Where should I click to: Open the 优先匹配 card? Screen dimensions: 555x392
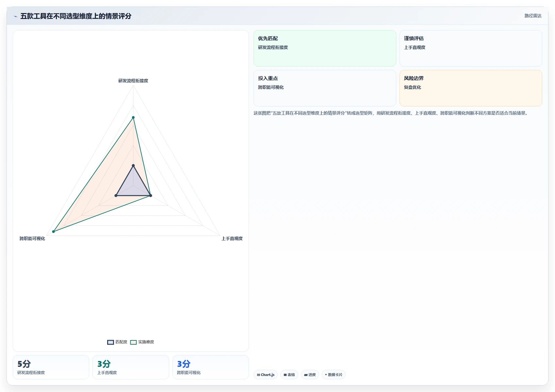(325, 48)
